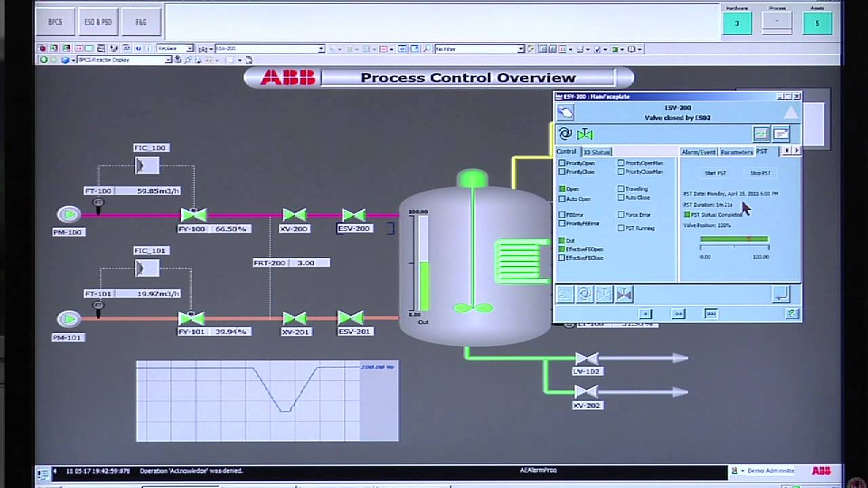Click the hand icon in ESV-200 faceplate header
This screenshot has width=868, height=488.
[x=566, y=113]
